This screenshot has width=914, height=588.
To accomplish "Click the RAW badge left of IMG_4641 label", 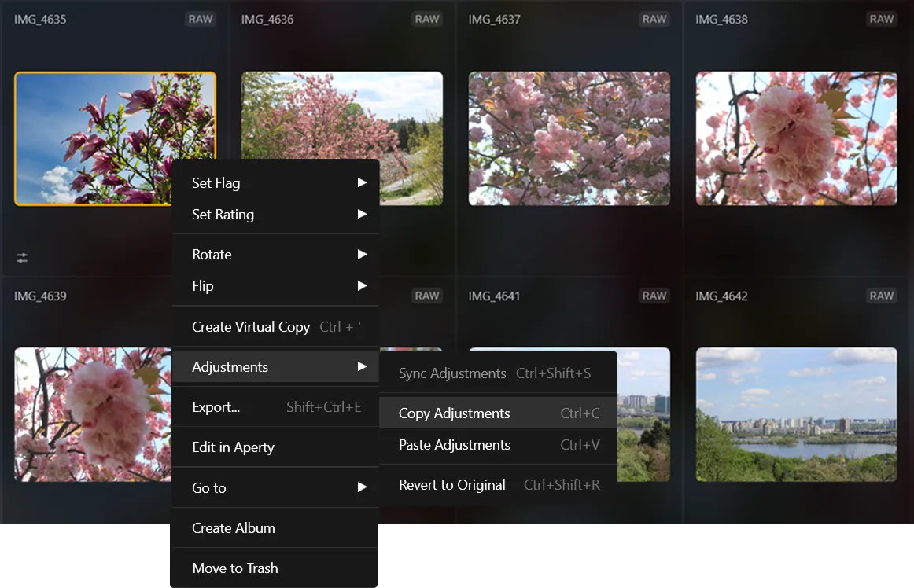I will click(x=427, y=296).
